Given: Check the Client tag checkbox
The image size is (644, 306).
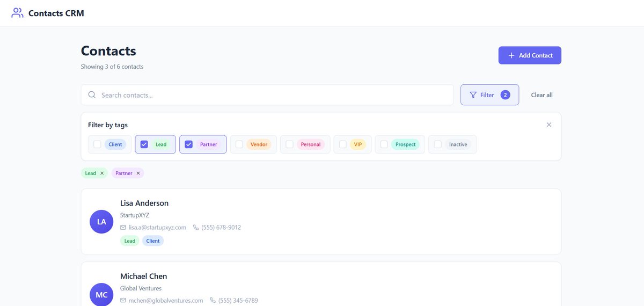Looking at the screenshot, I should [97, 144].
